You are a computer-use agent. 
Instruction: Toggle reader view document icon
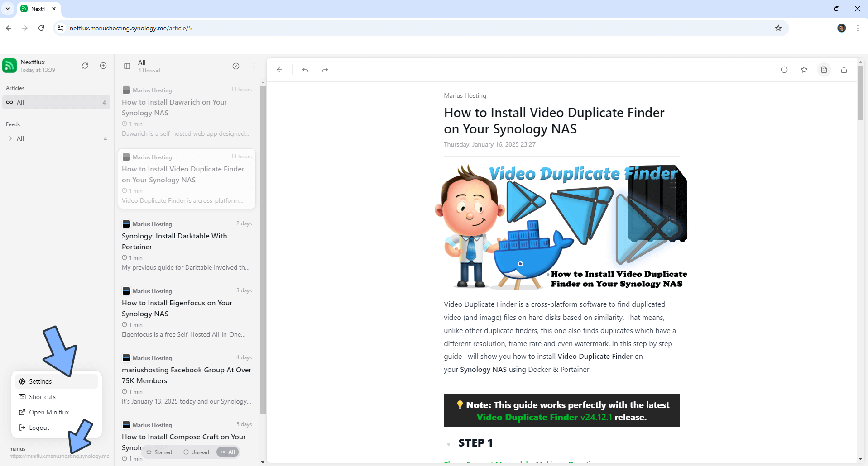pyautogui.click(x=824, y=70)
